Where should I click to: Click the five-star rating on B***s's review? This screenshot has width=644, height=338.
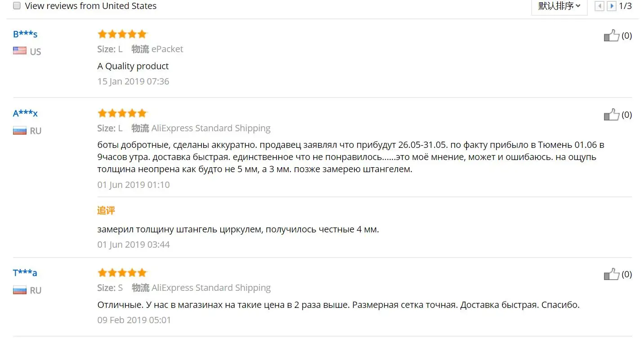tap(122, 34)
